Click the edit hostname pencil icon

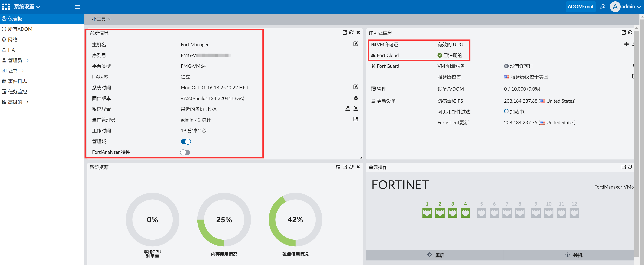(356, 44)
